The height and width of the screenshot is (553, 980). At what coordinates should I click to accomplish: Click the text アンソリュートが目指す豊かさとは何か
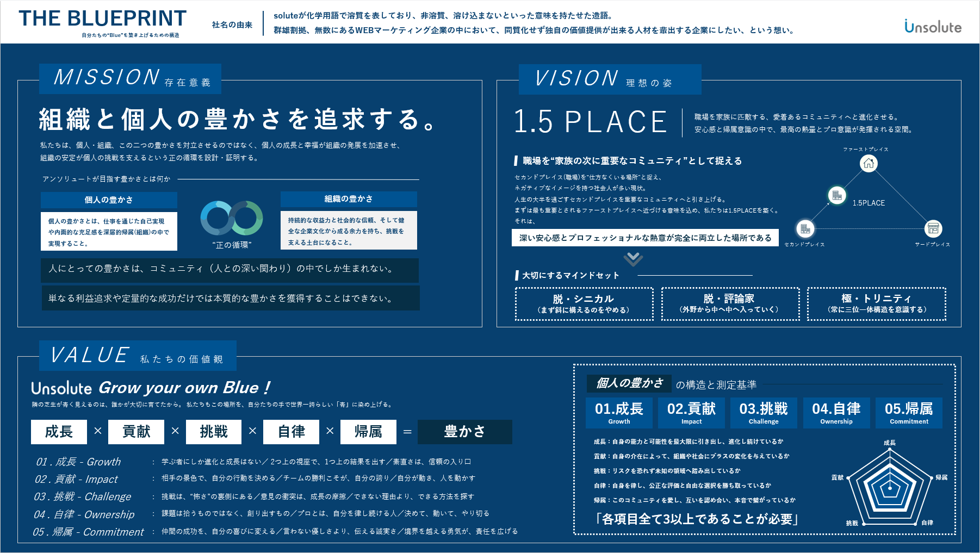(x=107, y=179)
